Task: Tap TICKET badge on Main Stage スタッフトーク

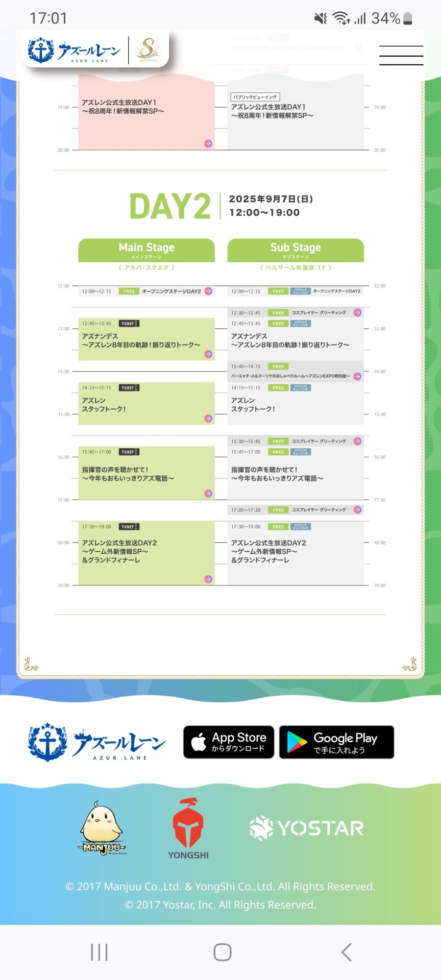Action: pyautogui.click(x=129, y=388)
